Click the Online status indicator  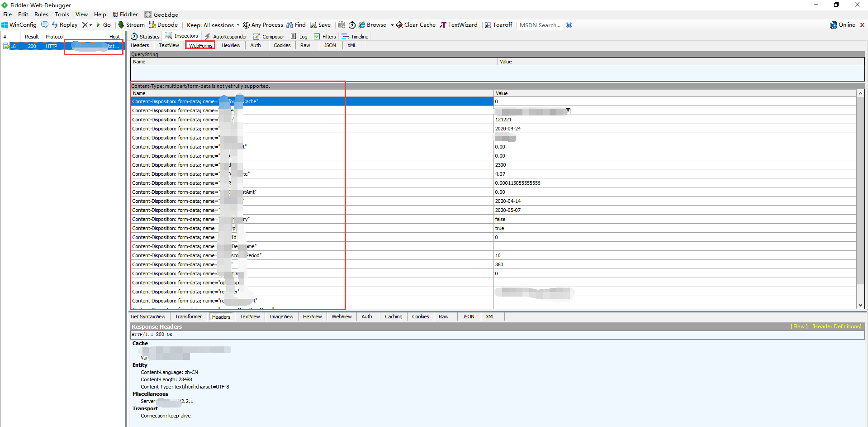point(842,25)
